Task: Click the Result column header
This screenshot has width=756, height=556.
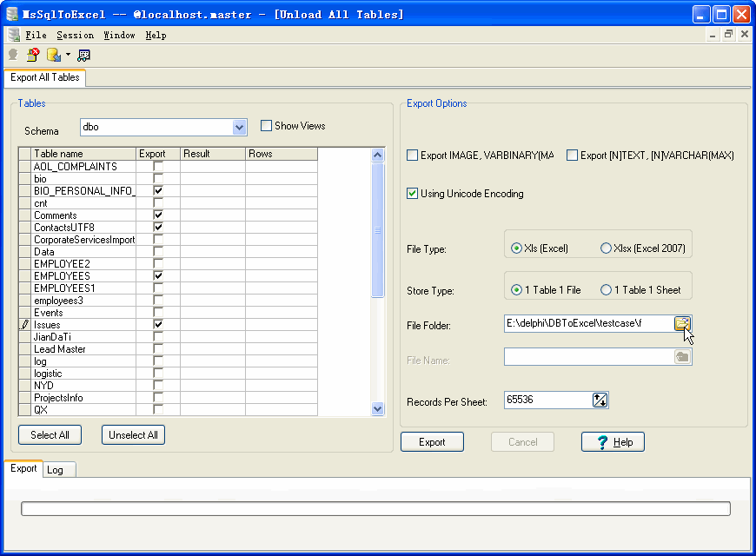Action: click(213, 154)
